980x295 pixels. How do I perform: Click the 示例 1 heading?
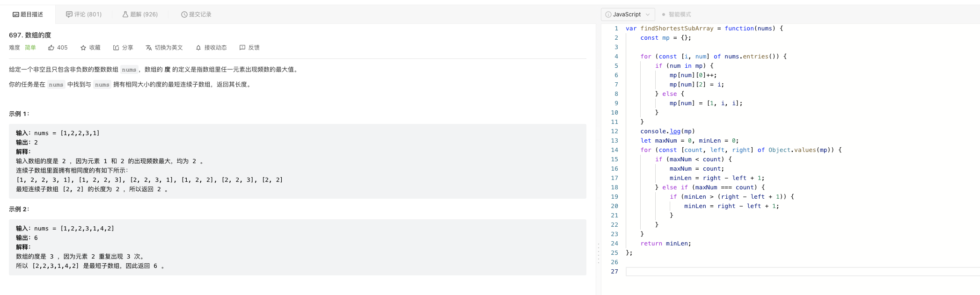tap(19, 114)
